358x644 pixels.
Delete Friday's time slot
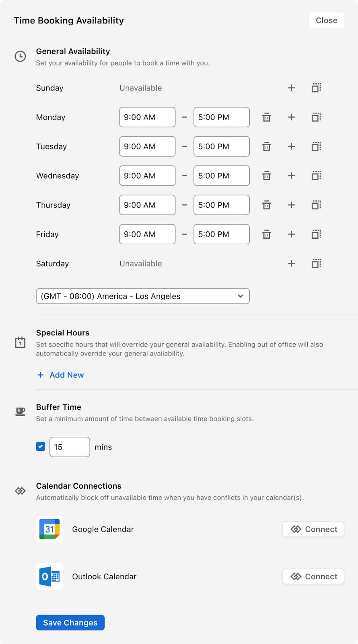[x=267, y=234]
